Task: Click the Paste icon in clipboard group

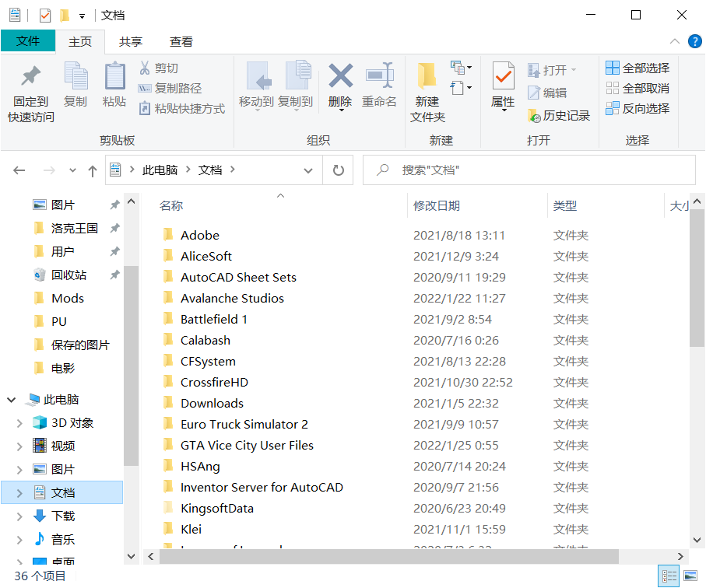Action: tap(114, 78)
